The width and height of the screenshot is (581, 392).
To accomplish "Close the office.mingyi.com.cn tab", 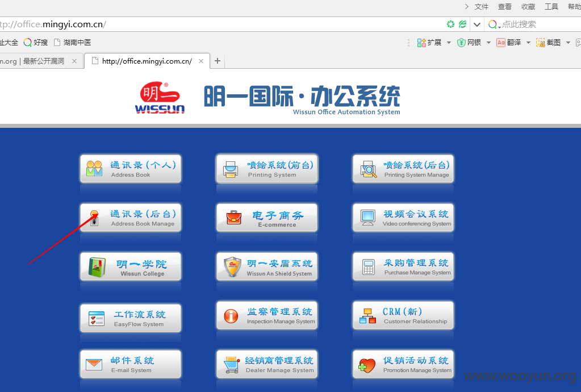I will 201,61.
